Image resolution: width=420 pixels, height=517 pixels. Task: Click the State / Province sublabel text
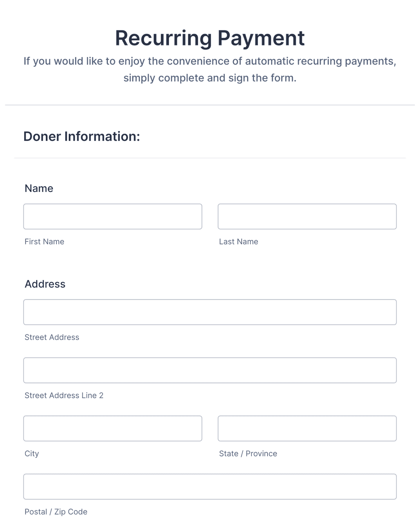pyautogui.click(x=248, y=453)
